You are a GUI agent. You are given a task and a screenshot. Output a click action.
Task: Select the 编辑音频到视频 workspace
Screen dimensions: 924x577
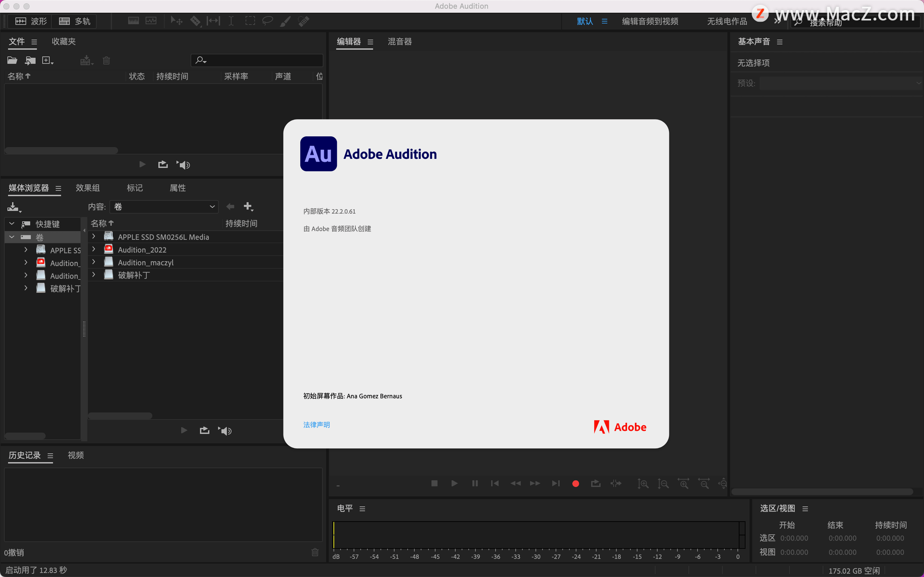[x=650, y=21]
